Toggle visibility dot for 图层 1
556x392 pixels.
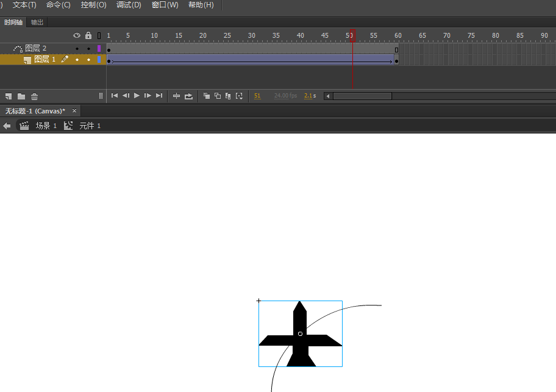(x=77, y=60)
